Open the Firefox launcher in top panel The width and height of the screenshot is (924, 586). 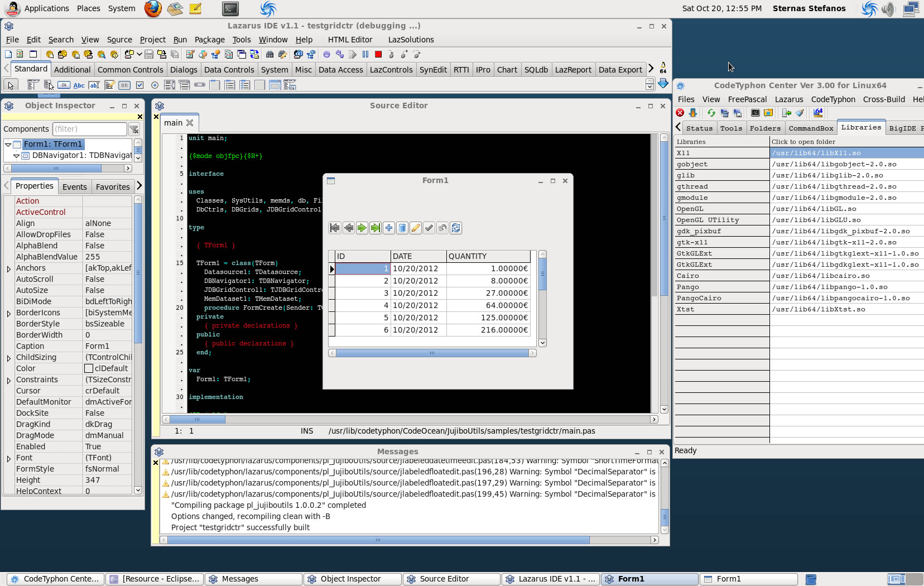(x=153, y=8)
